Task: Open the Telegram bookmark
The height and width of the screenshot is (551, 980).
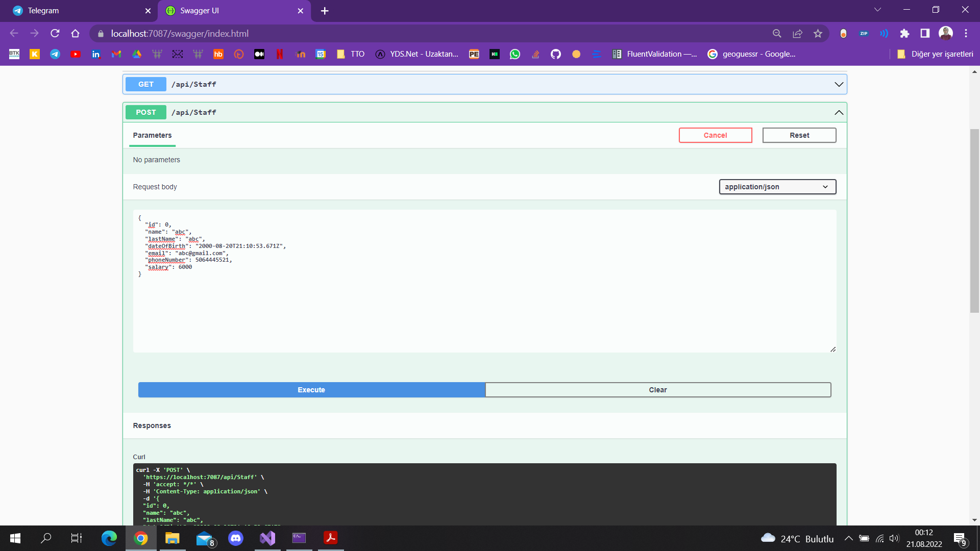Action: pos(55,54)
